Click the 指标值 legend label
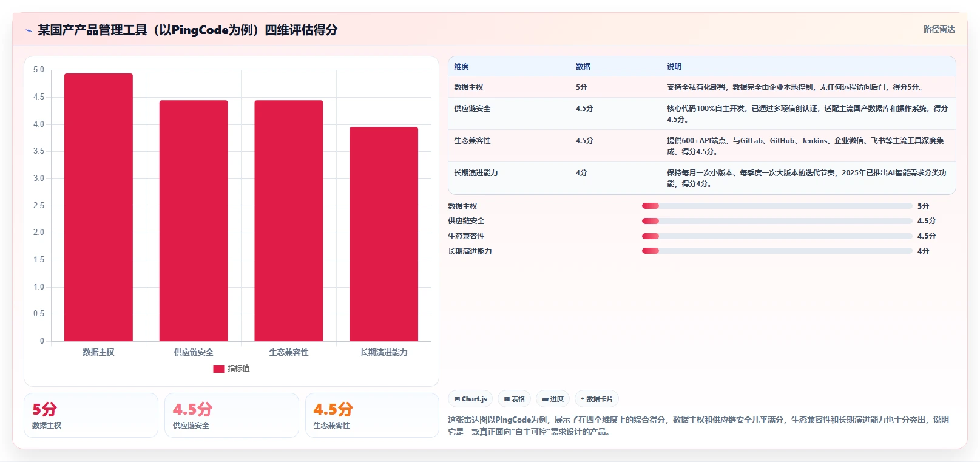Screen dimensions: 980x462 click(238, 369)
